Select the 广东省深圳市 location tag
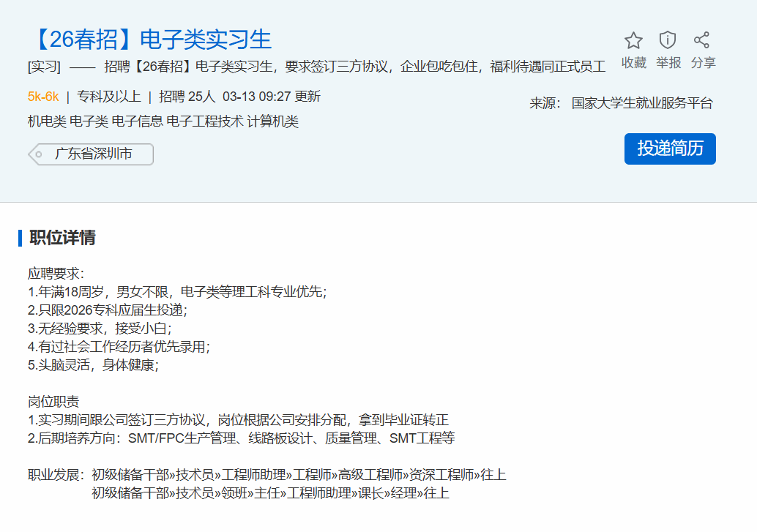757x532 pixels. coord(93,154)
